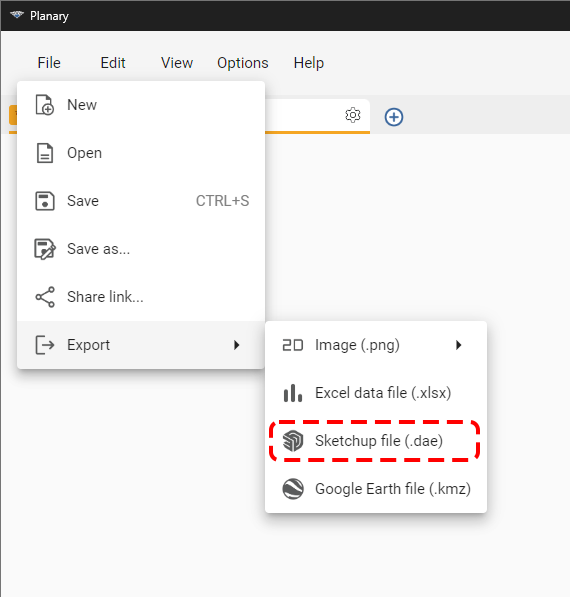The image size is (570, 597).
Task: Add a new tab with plus button
Action: (x=394, y=117)
